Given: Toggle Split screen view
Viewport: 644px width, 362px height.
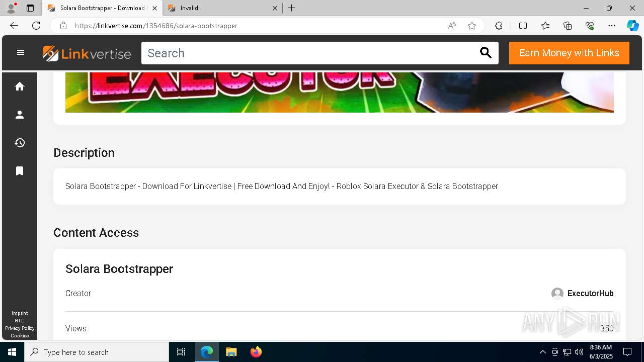Looking at the screenshot, I should click(523, 26).
